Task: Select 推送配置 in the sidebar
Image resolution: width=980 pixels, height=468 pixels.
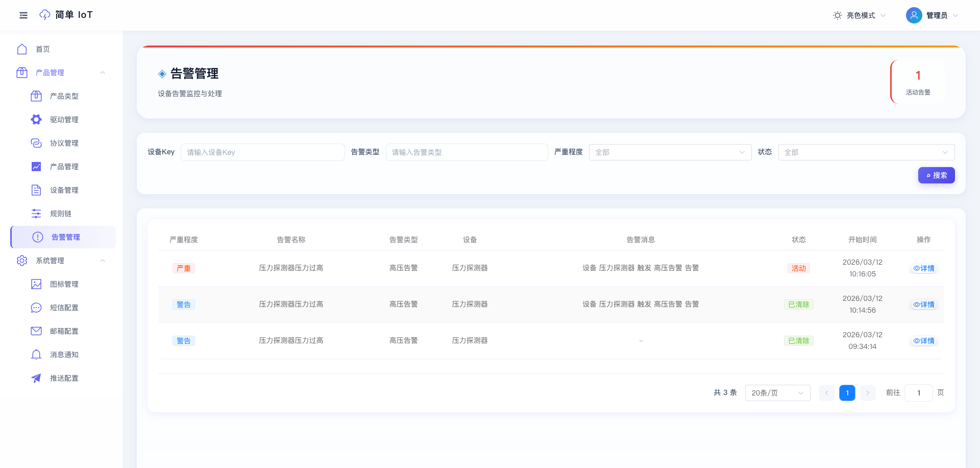Action: [64, 378]
